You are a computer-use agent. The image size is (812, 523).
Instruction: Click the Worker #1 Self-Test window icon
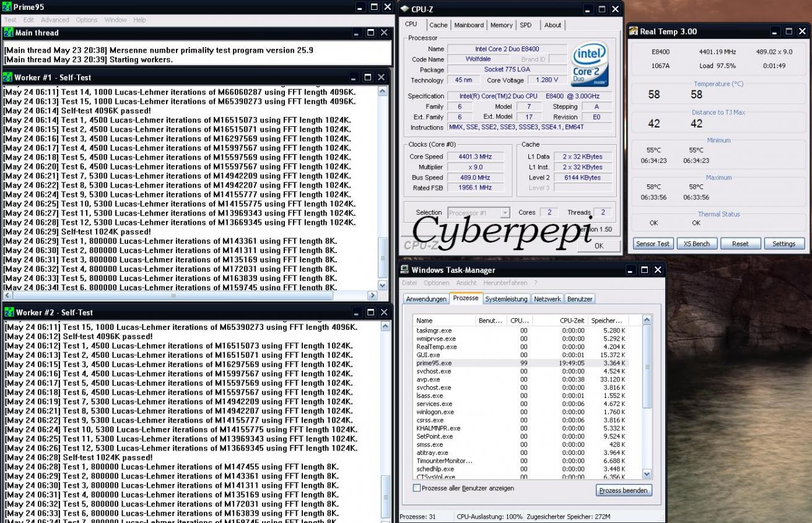pos(9,77)
